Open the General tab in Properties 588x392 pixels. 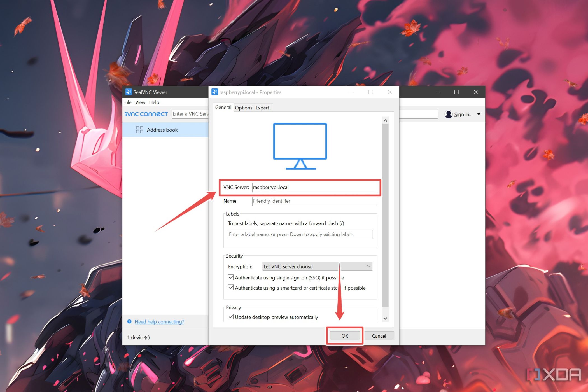(x=223, y=107)
